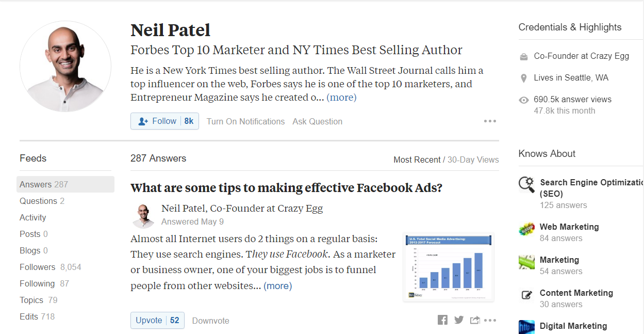Click Digital Marketing topic icon
The image size is (644, 334).
coord(526,327)
